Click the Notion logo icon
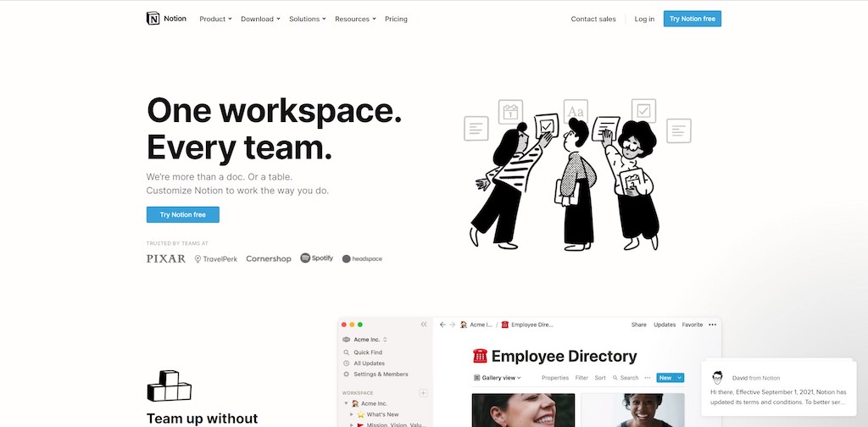This screenshot has width=868, height=427. click(x=153, y=19)
